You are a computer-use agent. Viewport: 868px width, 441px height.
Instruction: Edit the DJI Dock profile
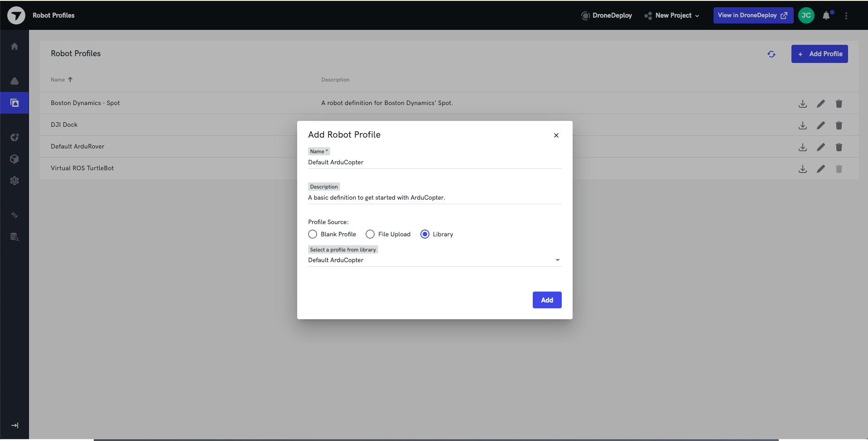[x=820, y=125]
